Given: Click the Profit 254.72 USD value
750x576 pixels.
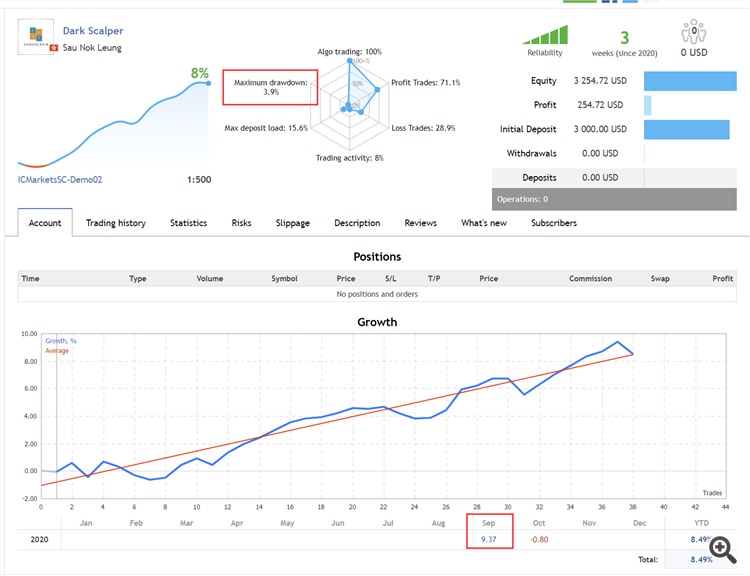Looking at the screenshot, I should [x=600, y=105].
